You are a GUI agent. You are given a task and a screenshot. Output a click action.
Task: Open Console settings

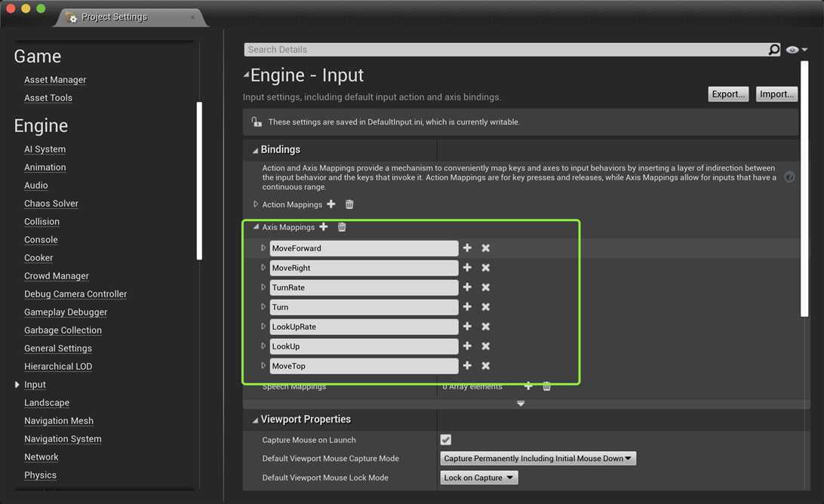coord(41,240)
